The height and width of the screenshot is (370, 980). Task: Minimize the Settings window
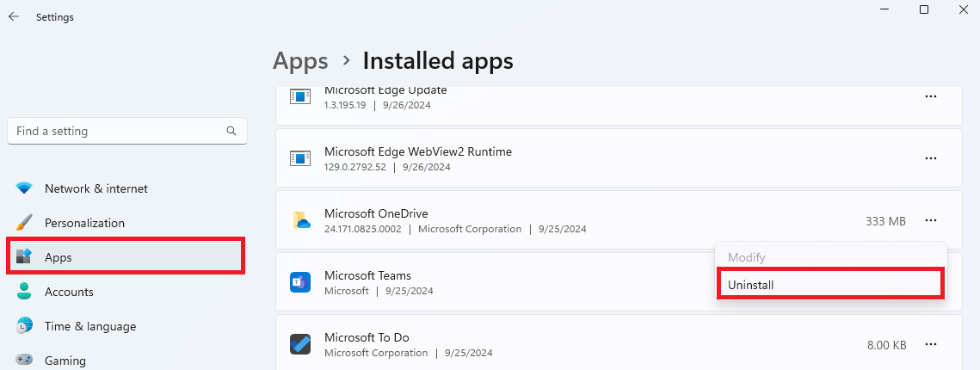pyautogui.click(x=885, y=9)
